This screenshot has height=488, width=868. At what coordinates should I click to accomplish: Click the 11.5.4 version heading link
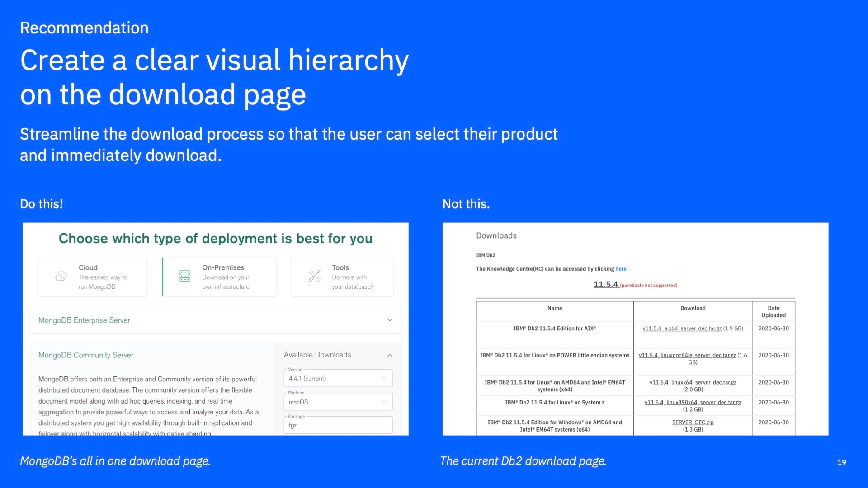click(x=605, y=284)
